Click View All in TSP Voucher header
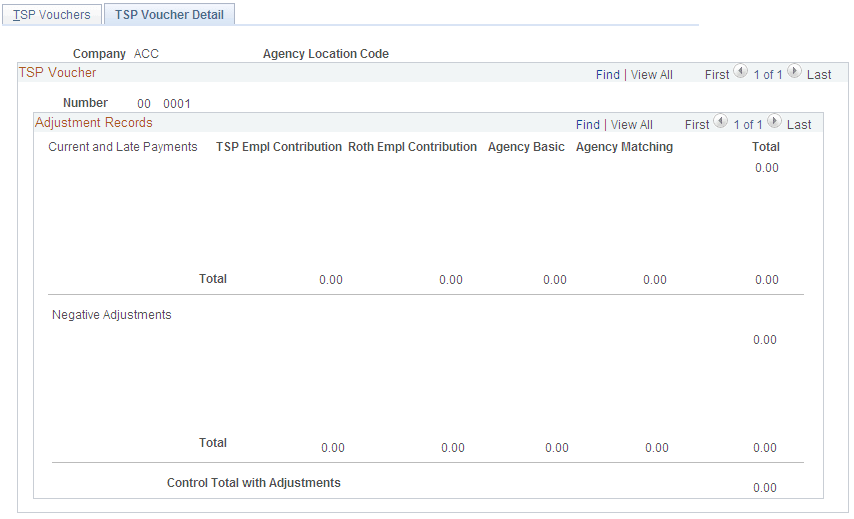This screenshot has width=854, height=519. [651, 75]
